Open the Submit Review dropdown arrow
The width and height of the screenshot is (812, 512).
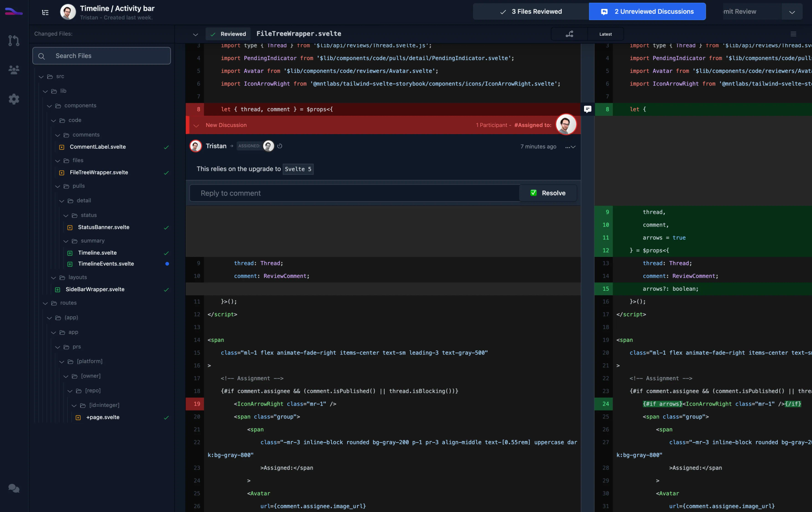click(792, 12)
